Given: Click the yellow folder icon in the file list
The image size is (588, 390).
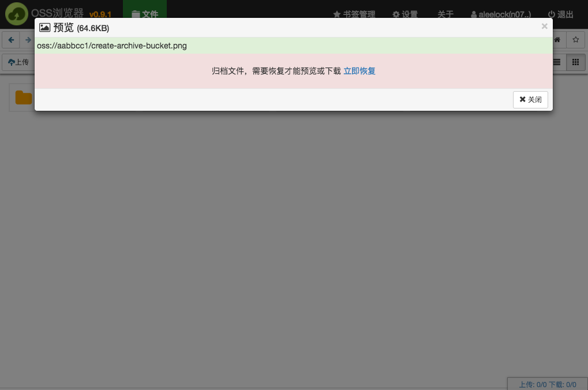Looking at the screenshot, I should (x=23, y=96).
